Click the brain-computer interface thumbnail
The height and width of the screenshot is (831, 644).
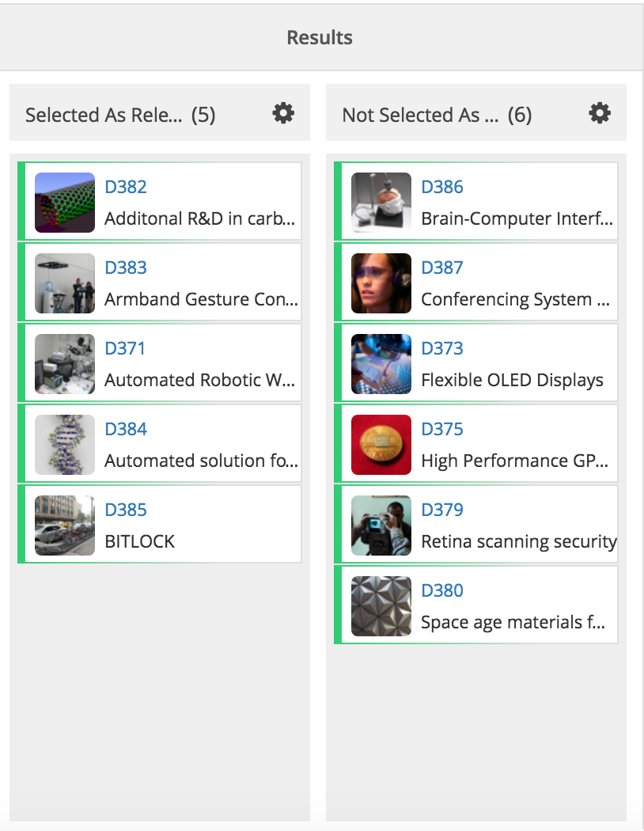pos(381,203)
